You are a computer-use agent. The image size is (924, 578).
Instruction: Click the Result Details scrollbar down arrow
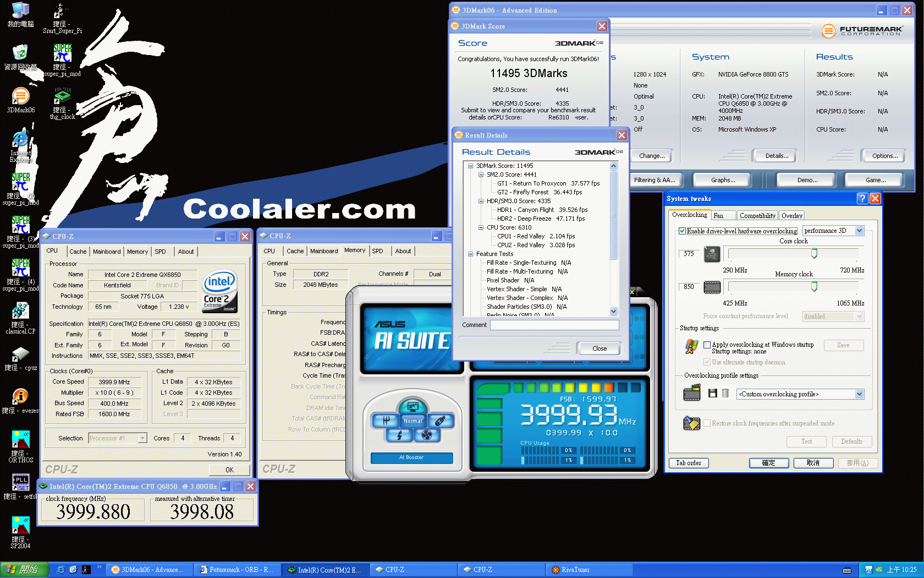614,312
